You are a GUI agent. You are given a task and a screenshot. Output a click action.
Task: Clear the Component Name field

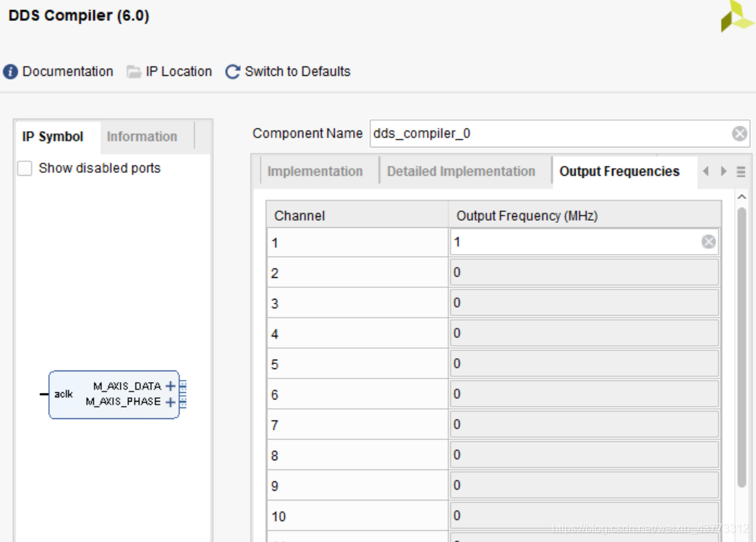click(739, 134)
